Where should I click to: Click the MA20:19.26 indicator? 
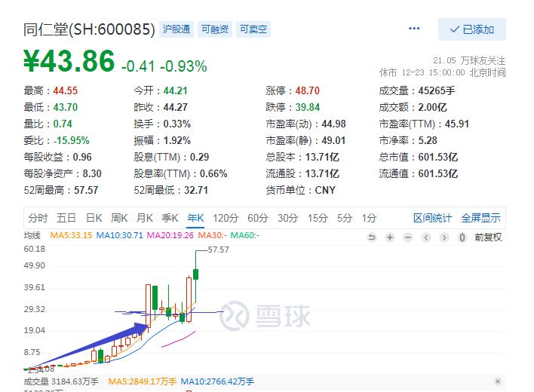170,235
